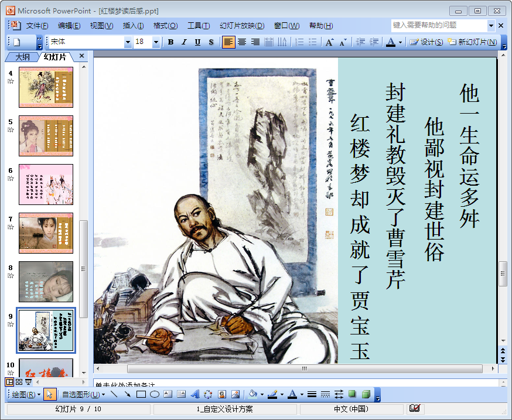512x420 pixels.
Task: Decrease the font size
Action: pos(343,42)
